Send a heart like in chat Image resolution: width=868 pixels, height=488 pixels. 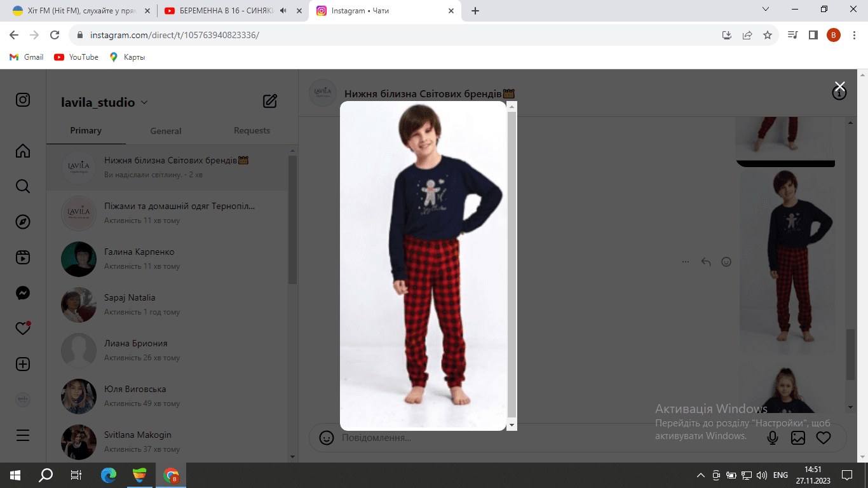[x=824, y=438]
